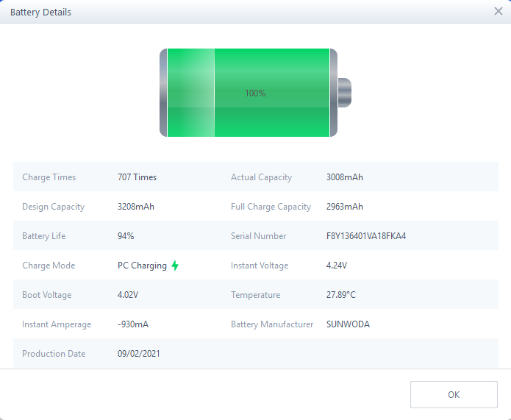Click the 'Battery Life' label

click(x=43, y=236)
